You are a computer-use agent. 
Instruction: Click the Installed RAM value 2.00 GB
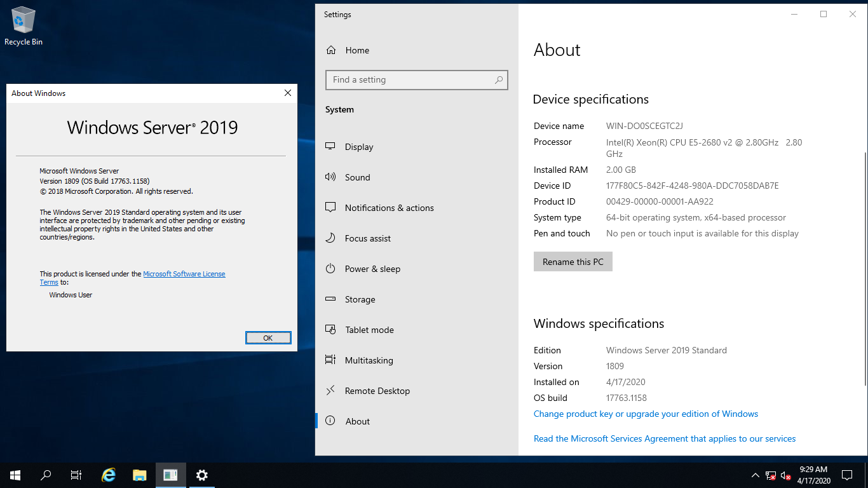[621, 170]
